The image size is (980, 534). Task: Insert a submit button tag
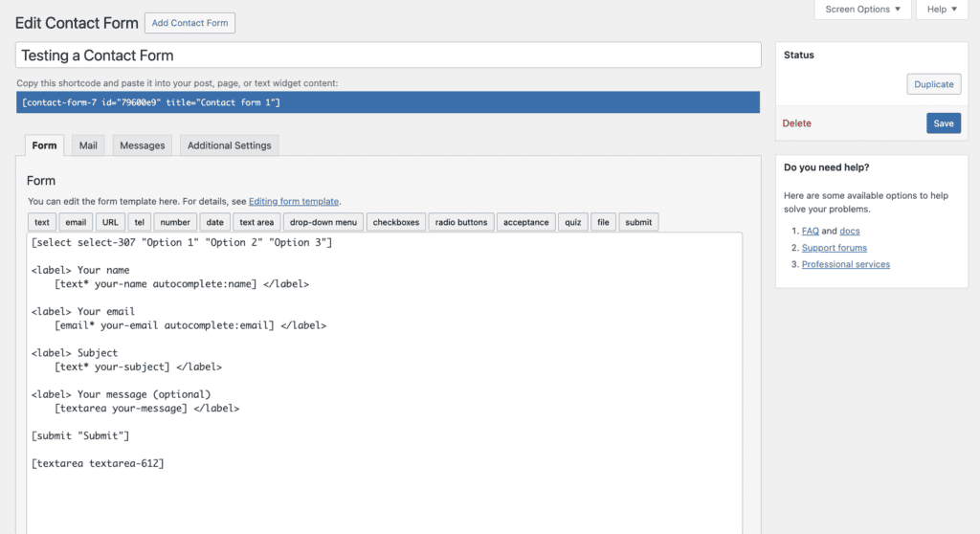point(638,222)
